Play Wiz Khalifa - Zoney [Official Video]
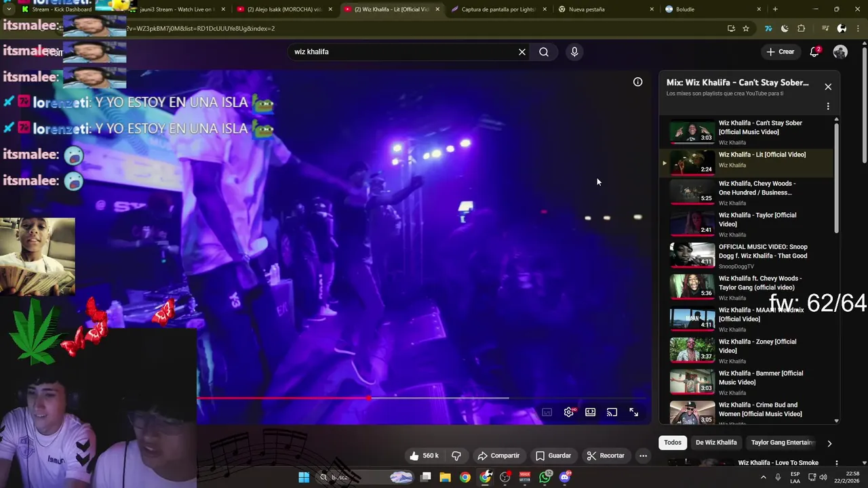This screenshot has width=868, height=488. pyautogui.click(x=746, y=351)
